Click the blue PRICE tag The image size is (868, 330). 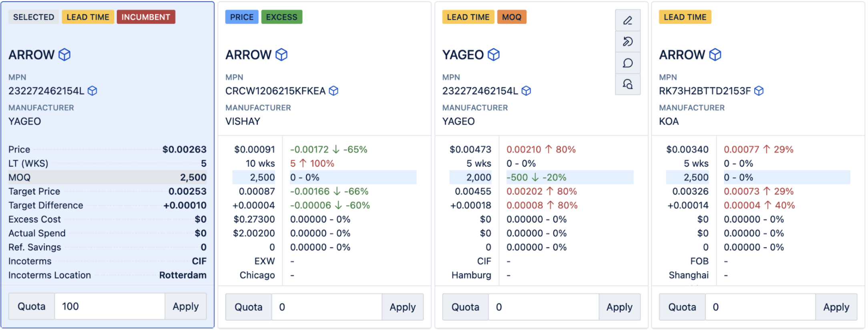pos(242,17)
